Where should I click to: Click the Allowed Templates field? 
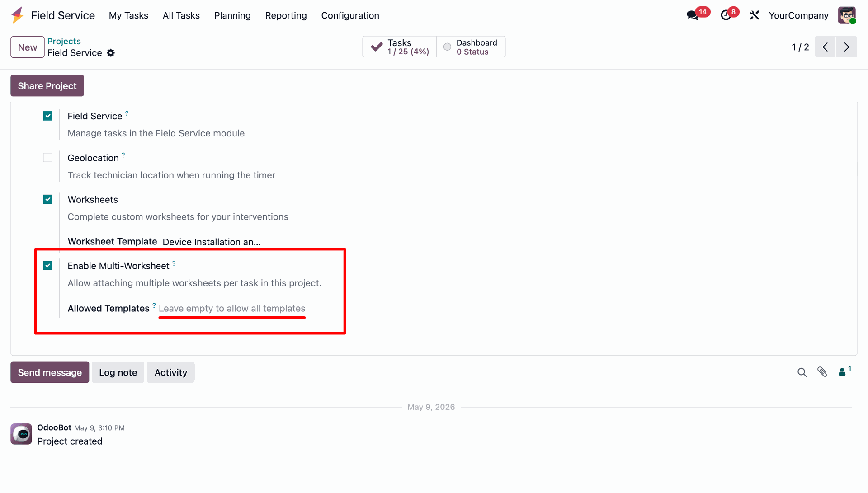232,309
